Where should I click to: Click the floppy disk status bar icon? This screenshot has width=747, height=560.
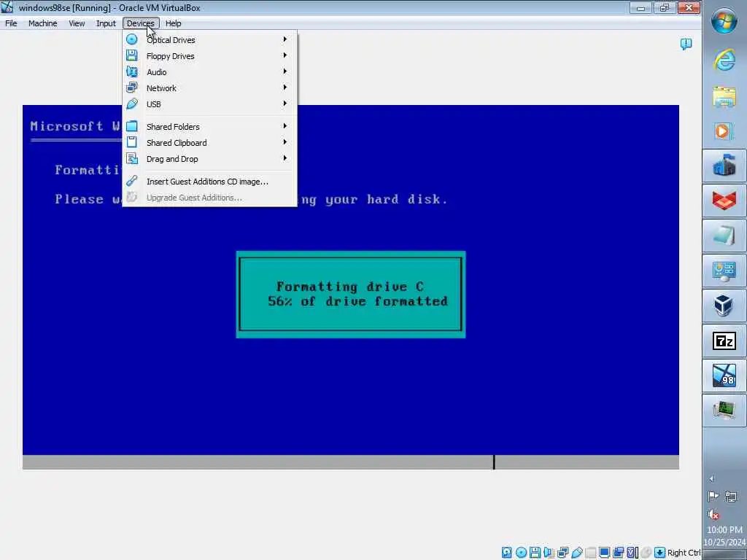535,553
